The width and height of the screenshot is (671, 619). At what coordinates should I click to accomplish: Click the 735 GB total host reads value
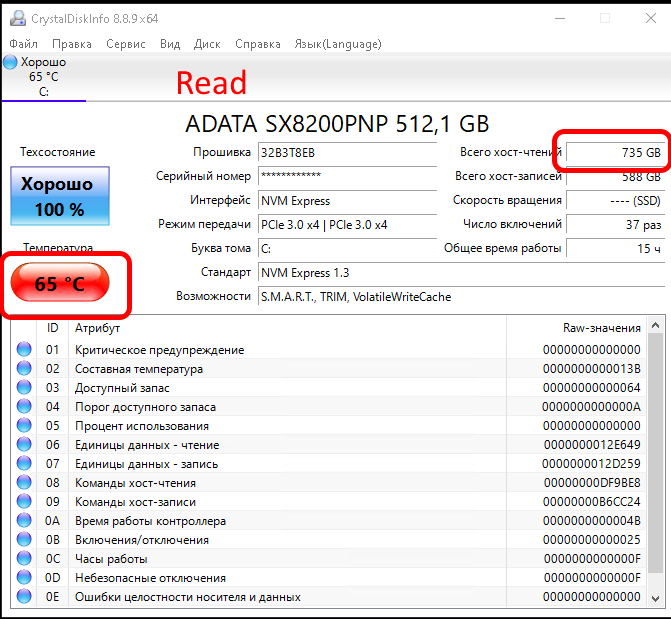point(615,152)
